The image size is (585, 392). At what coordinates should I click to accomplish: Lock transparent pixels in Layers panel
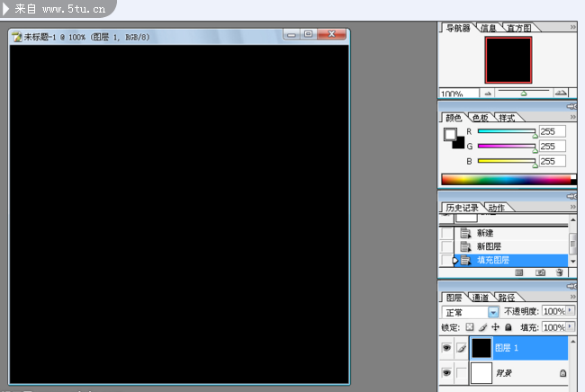pyautogui.click(x=469, y=327)
